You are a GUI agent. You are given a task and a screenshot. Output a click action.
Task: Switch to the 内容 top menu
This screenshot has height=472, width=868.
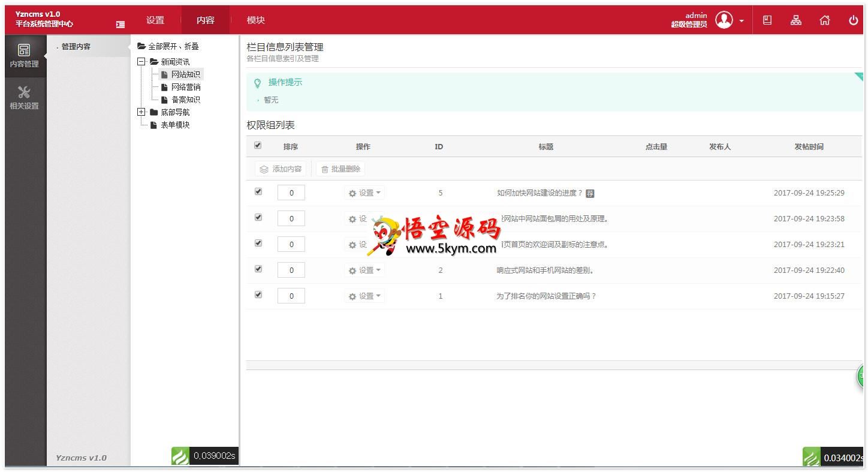pos(206,20)
